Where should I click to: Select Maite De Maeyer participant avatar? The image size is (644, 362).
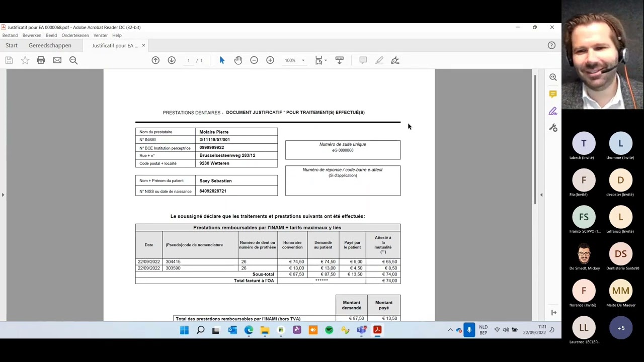tap(621, 291)
